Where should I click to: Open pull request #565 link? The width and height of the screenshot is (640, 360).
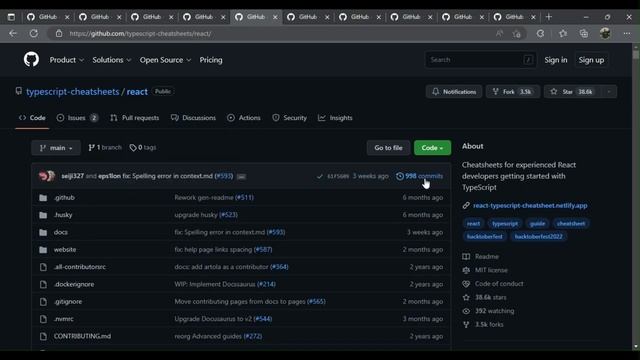pyautogui.click(x=316, y=302)
